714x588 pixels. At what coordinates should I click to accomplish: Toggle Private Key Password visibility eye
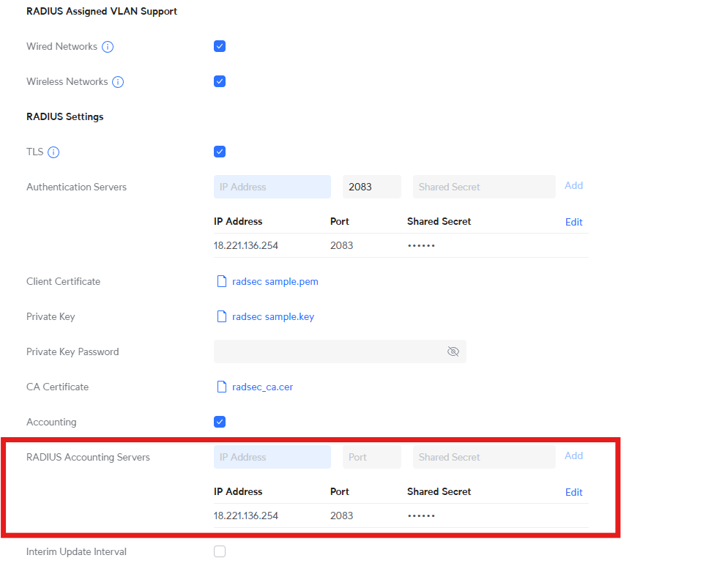coord(453,351)
